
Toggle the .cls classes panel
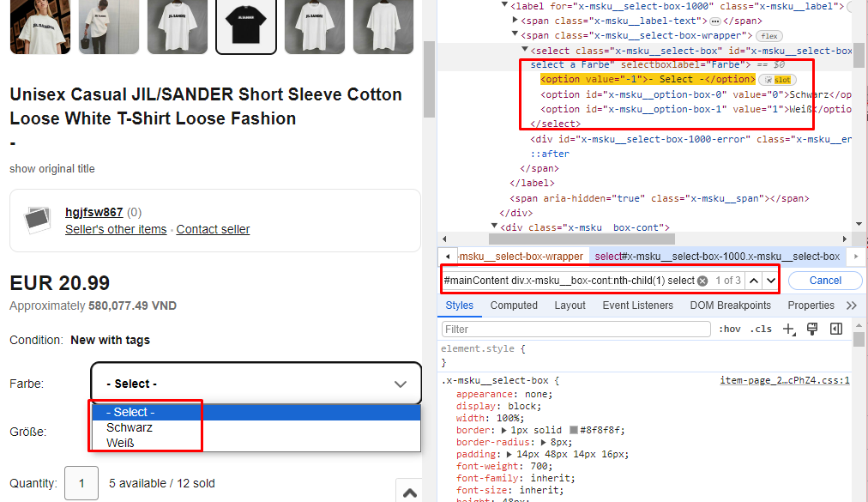761,329
